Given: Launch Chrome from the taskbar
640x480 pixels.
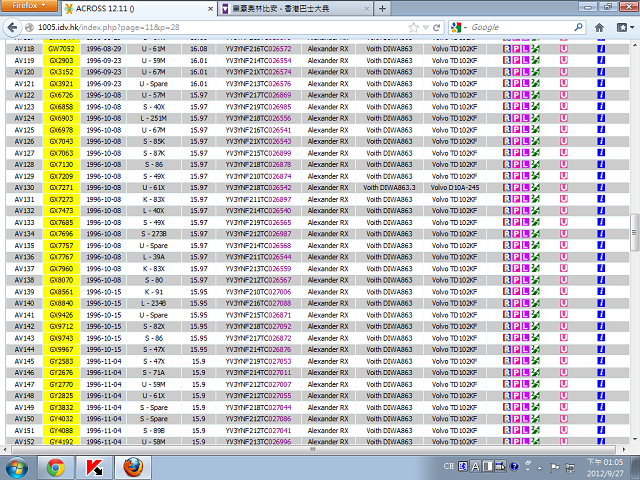Looking at the screenshot, I should point(55,466).
